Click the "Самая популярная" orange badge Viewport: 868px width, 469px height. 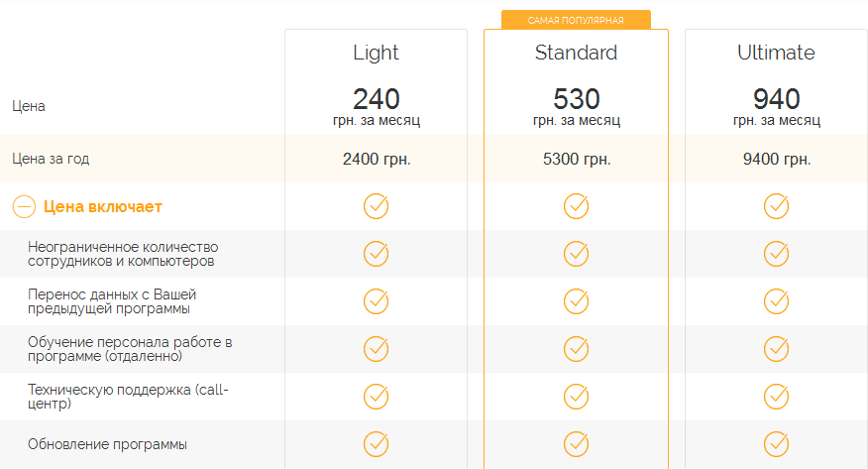coord(576,20)
